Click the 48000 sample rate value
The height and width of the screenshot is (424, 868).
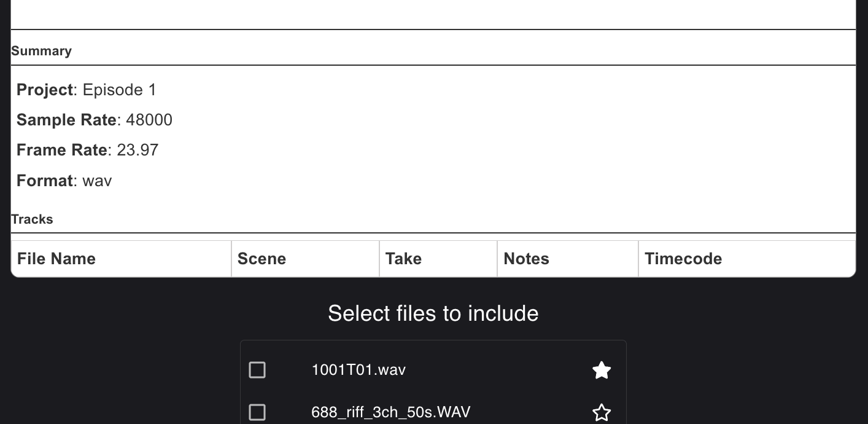coord(149,120)
